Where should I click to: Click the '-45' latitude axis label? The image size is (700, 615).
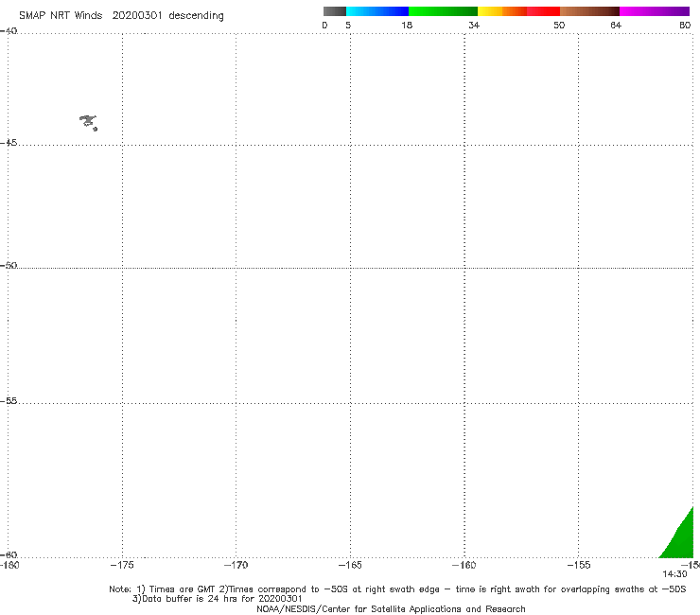point(9,143)
